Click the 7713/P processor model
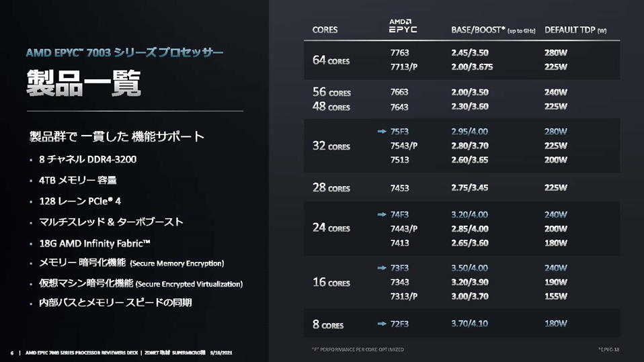 pyautogui.click(x=404, y=66)
